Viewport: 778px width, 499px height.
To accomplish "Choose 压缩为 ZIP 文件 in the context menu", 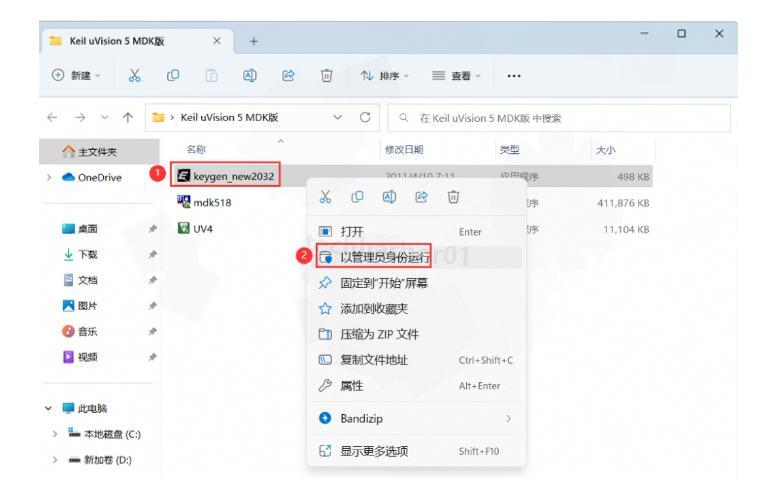I will (x=416, y=334).
